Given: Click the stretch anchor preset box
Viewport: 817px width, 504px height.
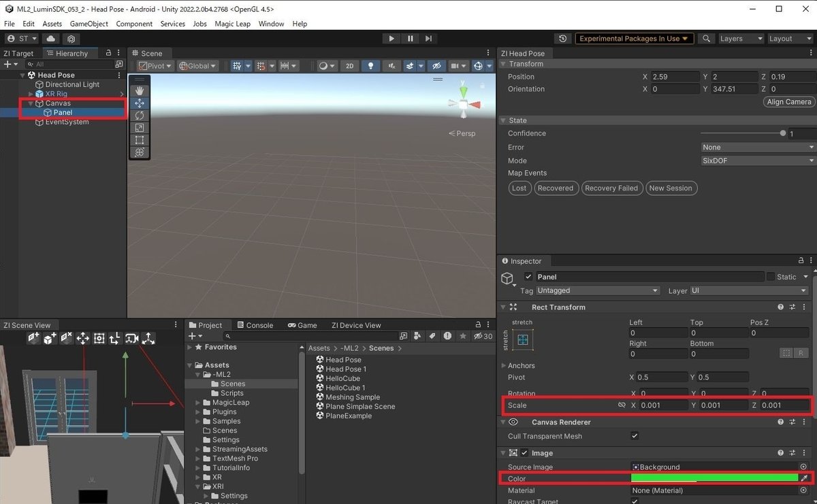Looking at the screenshot, I should click(x=523, y=340).
